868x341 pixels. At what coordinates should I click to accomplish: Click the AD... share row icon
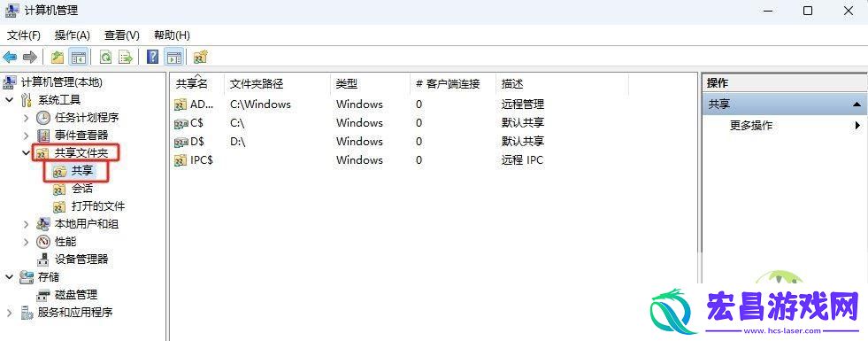click(x=181, y=105)
